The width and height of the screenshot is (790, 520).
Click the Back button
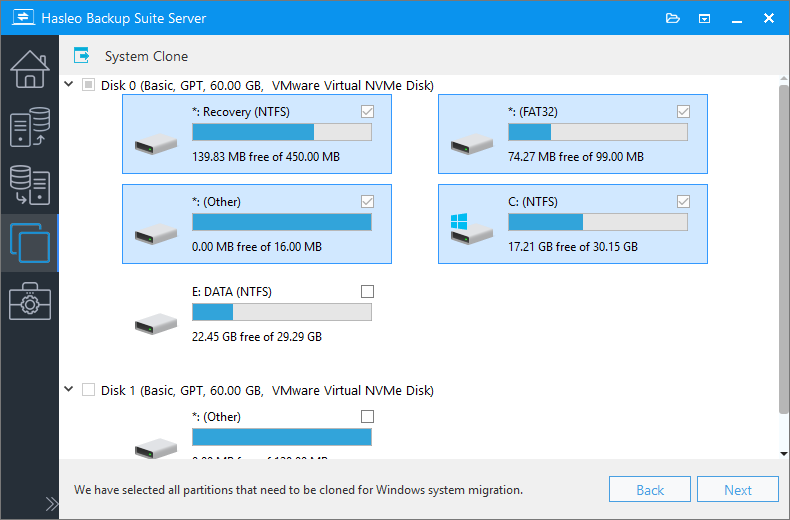pyautogui.click(x=649, y=489)
